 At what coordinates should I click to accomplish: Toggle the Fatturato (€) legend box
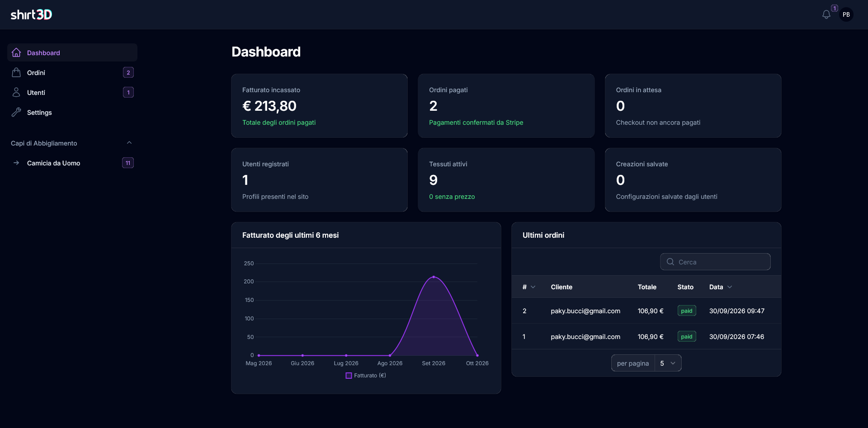point(349,376)
